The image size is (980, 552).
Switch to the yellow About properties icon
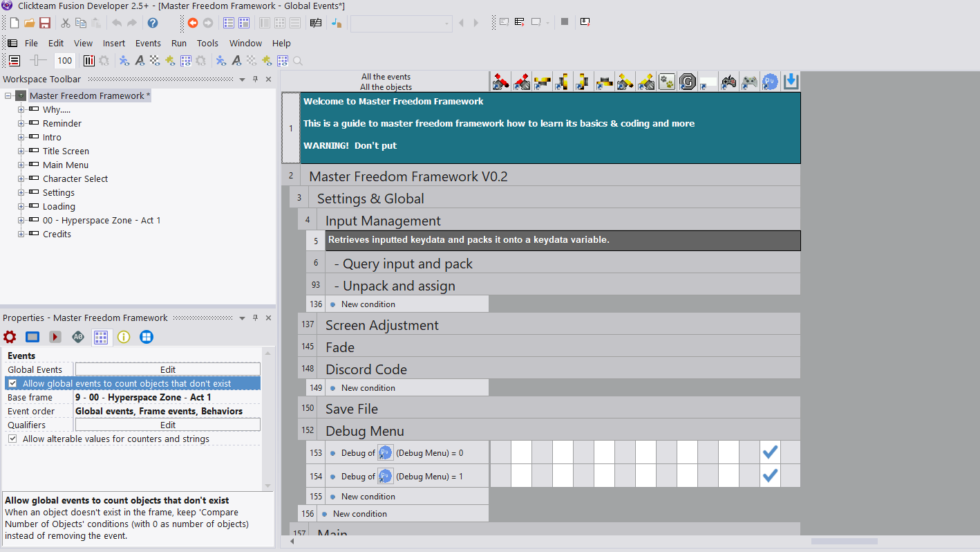click(124, 337)
